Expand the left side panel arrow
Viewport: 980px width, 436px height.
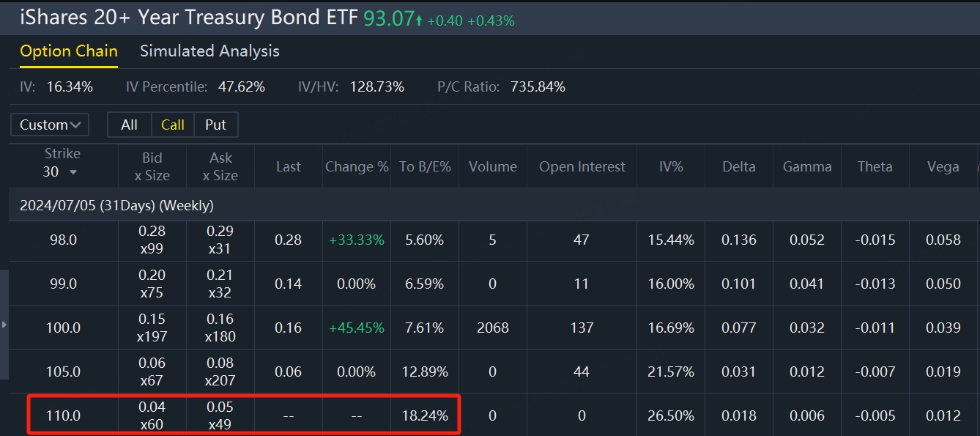pyautogui.click(x=4, y=324)
